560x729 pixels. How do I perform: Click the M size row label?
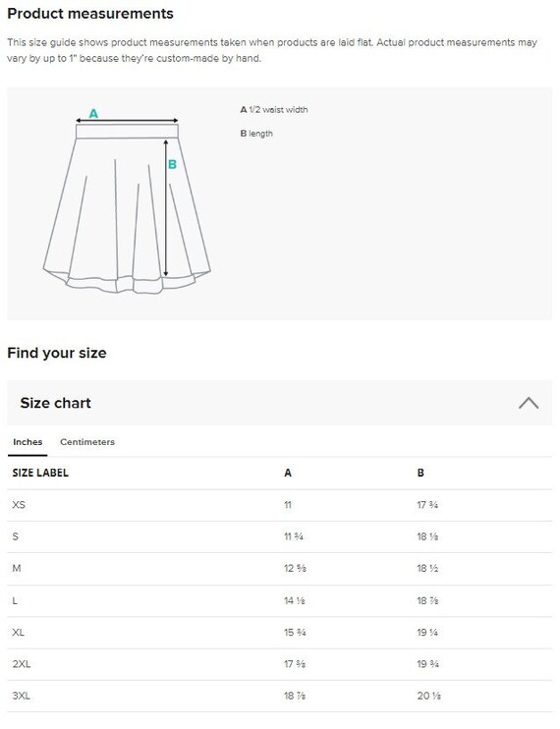point(17,568)
